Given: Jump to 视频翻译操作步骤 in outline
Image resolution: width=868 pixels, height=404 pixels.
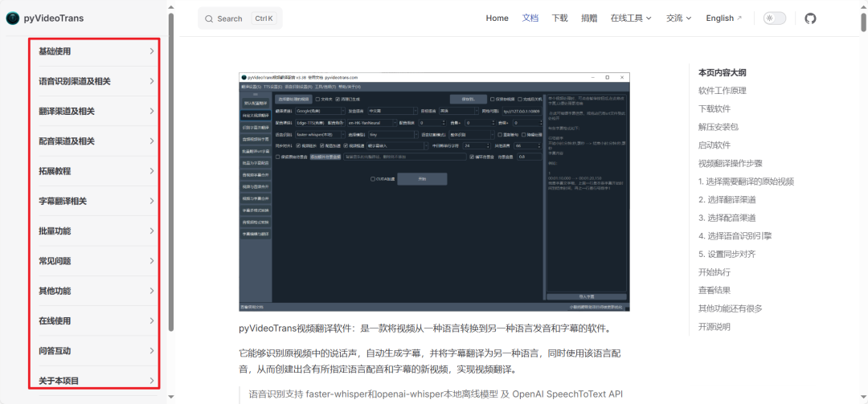Looking at the screenshot, I should pos(731,163).
